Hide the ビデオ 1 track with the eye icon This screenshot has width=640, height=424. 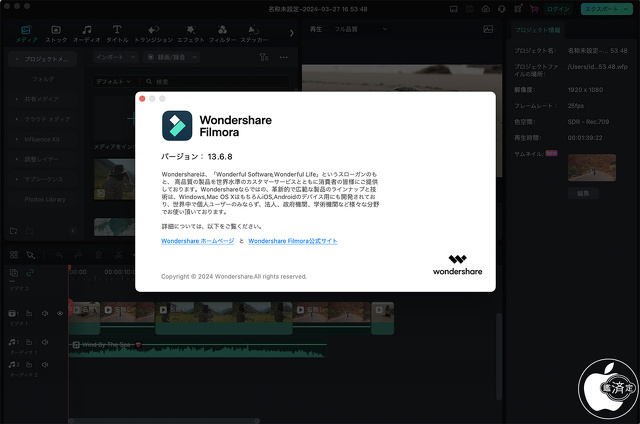pyautogui.click(x=60, y=313)
